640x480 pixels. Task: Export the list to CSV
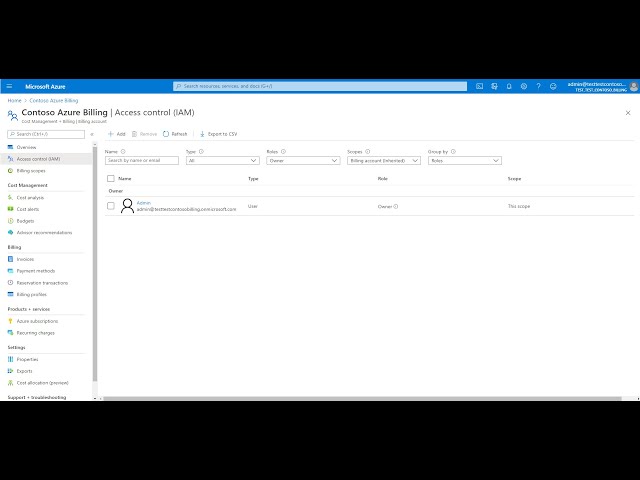pyautogui.click(x=218, y=134)
